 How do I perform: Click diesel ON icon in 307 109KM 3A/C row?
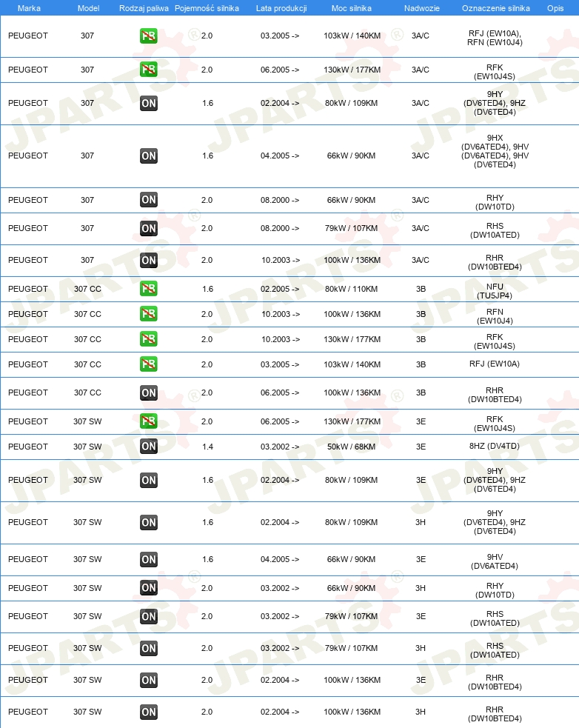[149, 103]
